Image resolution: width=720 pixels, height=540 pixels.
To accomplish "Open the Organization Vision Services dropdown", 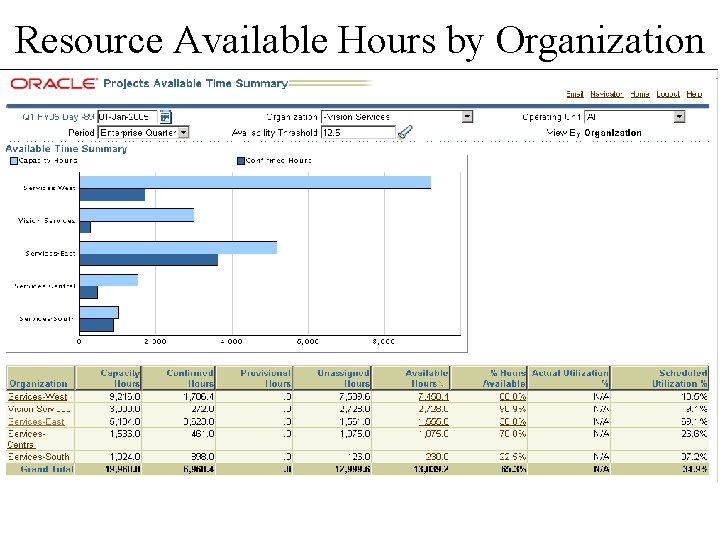I will pos(467,117).
